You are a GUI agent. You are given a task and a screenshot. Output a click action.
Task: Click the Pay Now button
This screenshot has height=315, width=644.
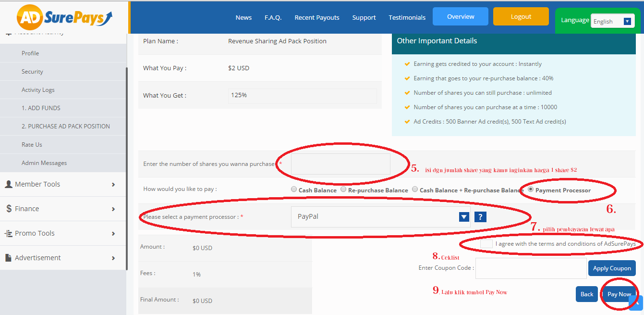620,294
